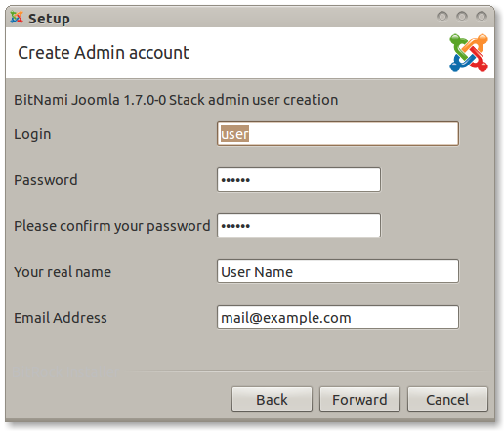This screenshot has width=504, height=431.
Task: Click the 'Setup' window title text
Action: pyautogui.click(x=49, y=19)
